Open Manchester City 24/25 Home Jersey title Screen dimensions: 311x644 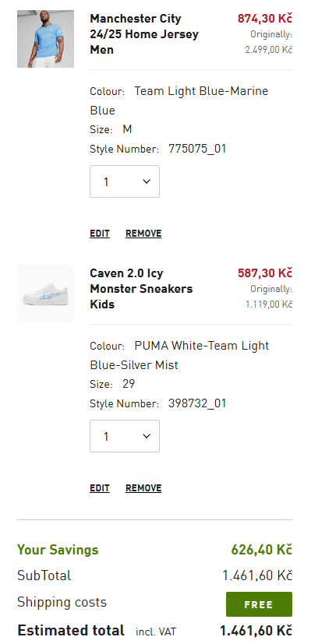pyautogui.click(x=144, y=34)
